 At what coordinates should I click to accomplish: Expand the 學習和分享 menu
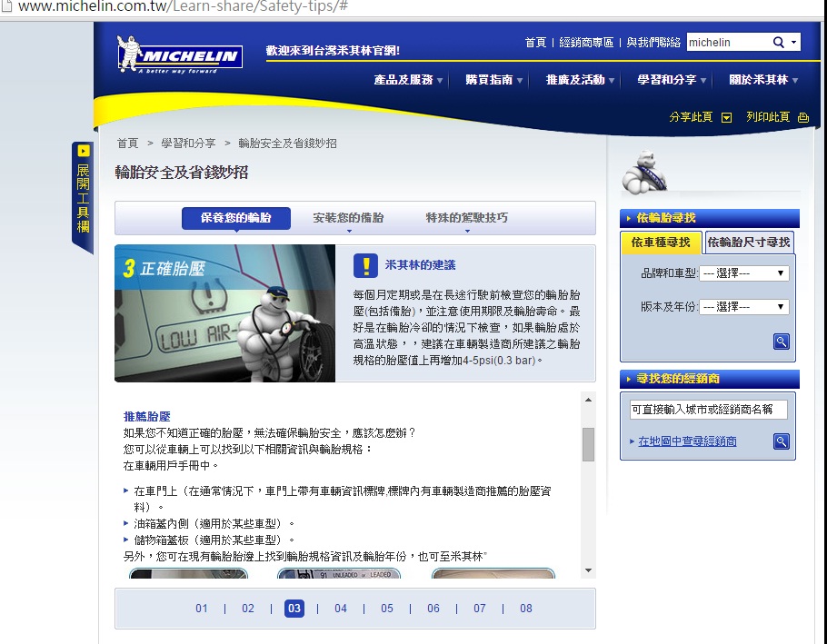click(x=672, y=80)
